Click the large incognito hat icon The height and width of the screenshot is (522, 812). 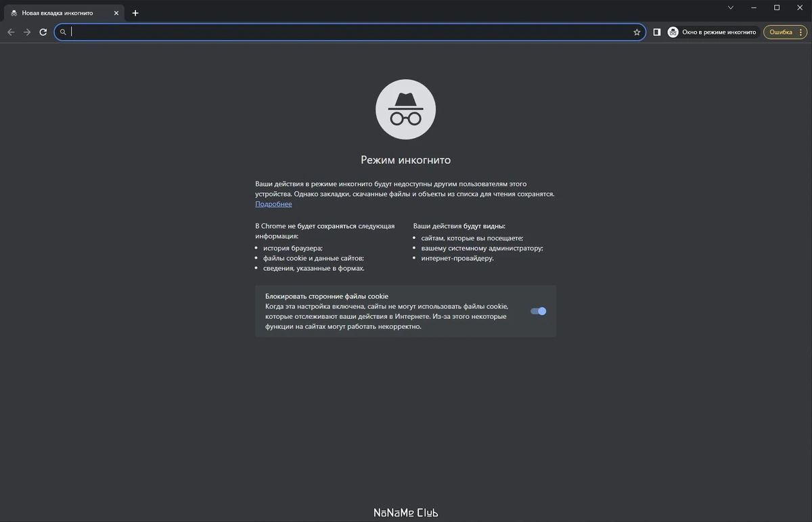(405, 110)
